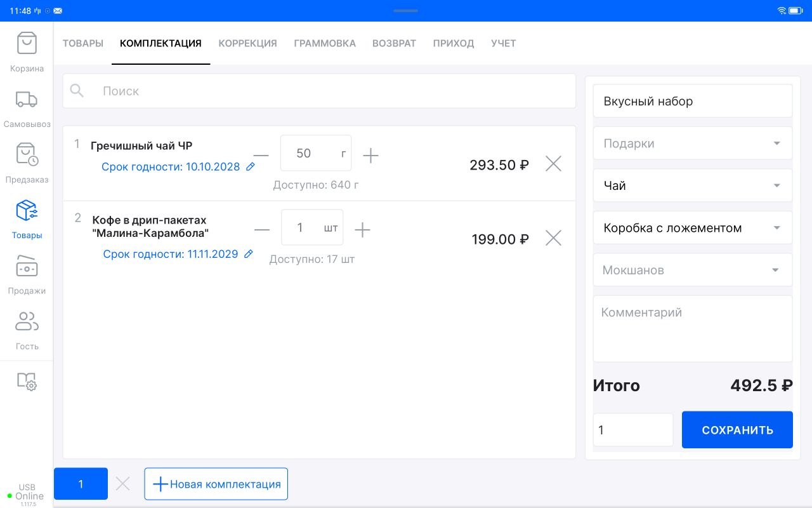Screen dimensions: 812x508
Task: Edit expiry date of Кофе в дрип-пакетах
Action: pos(247,253)
